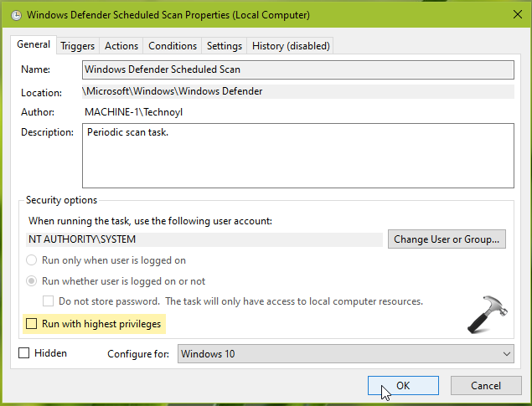Select Run only when user is logged on
532x406 pixels.
(33, 260)
